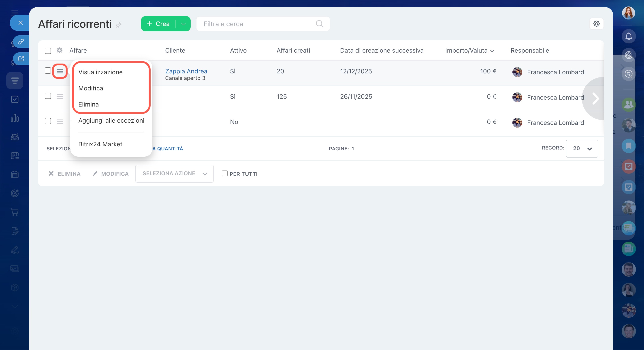The height and width of the screenshot is (350, 644).
Task: Open the Zappia Andrea client link
Action: coord(186,71)
